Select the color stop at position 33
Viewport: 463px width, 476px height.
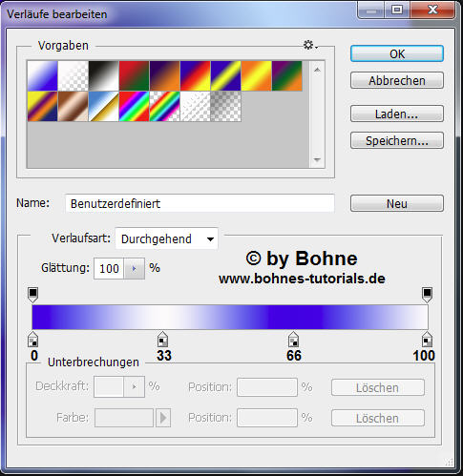click(x=162, y=340)
